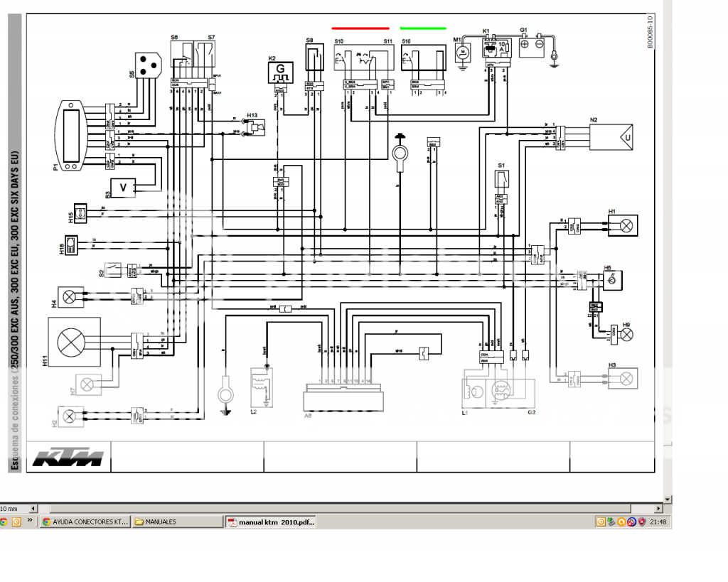This screenshot has height=582, width=728.
Task: Click the Chrome icon in quick launch
Action: pyautogui.click(x=4, y=522)
